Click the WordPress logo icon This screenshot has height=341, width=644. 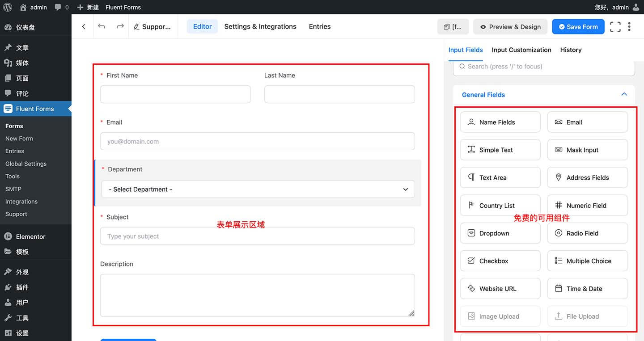tap(8, 7)
